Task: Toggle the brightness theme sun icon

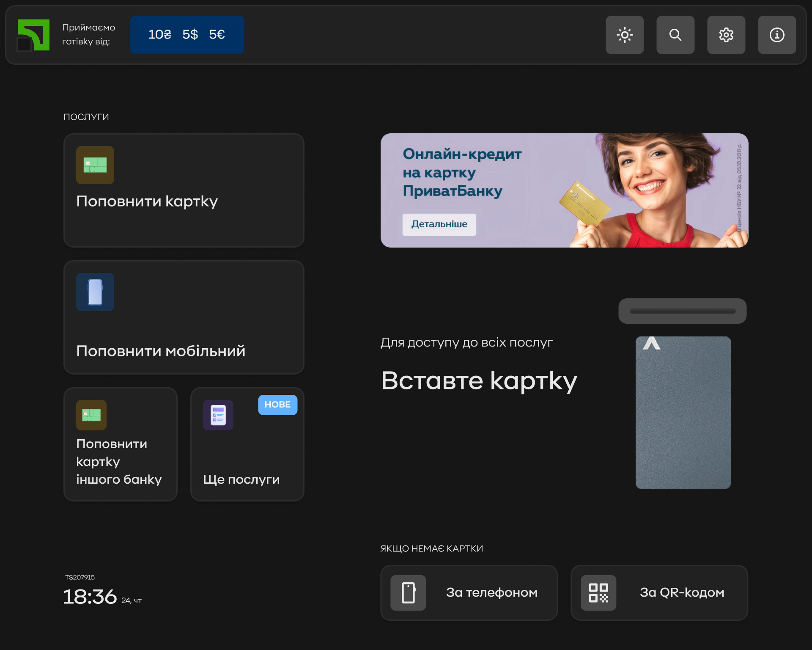Action: tap(625, 35)
